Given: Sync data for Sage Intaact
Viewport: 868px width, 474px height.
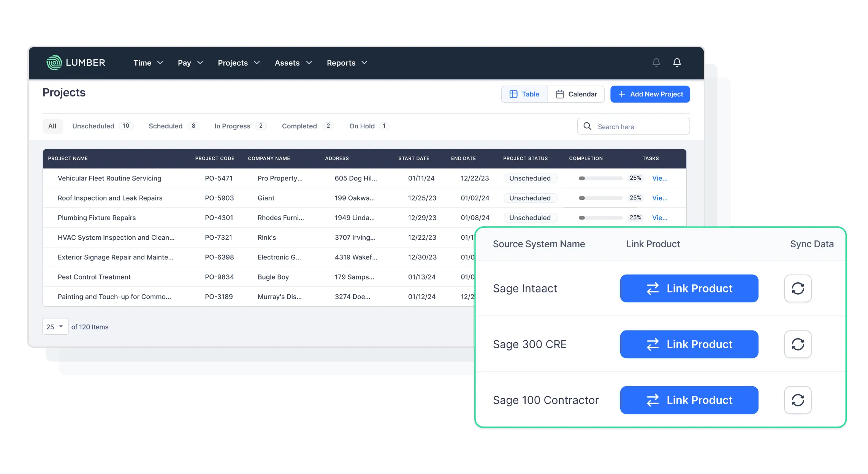Looking at the screenshot, I should coord(798,288).
